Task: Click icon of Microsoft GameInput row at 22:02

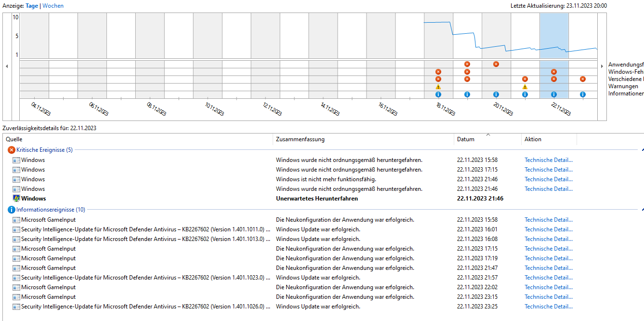Action: [x=16, y=287]
